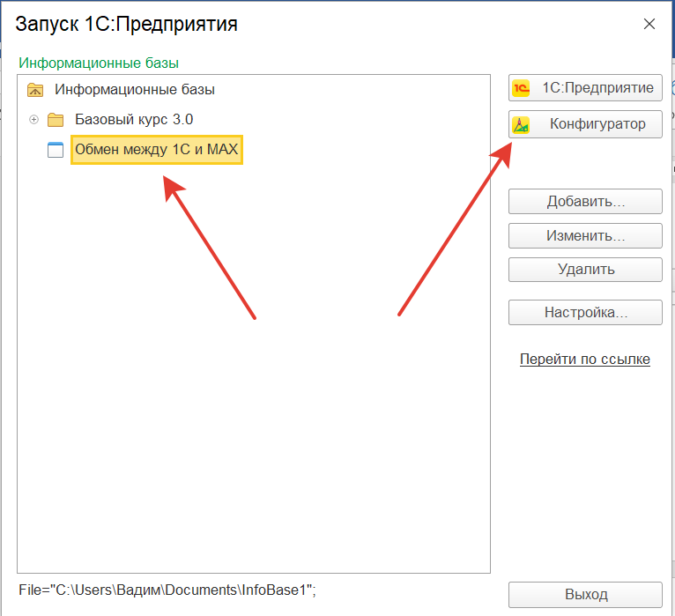Open launcher settings via Настройка
Image resolution: width=675 pixels, height=616 pixels.
pos(585,312)
